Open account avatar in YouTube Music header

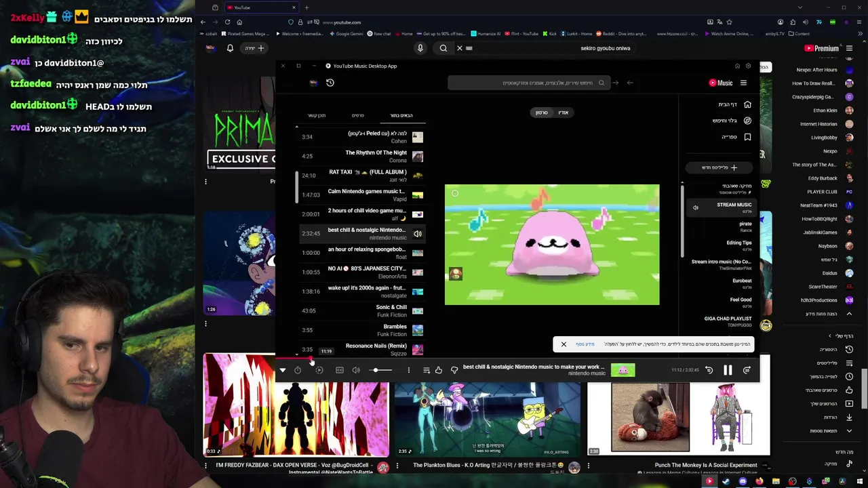(x=313, y=83)
